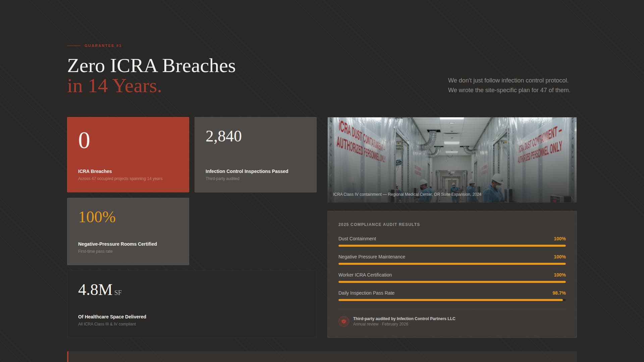Click the Daily Inspection Pass Rate bar

tap(452, 300)
